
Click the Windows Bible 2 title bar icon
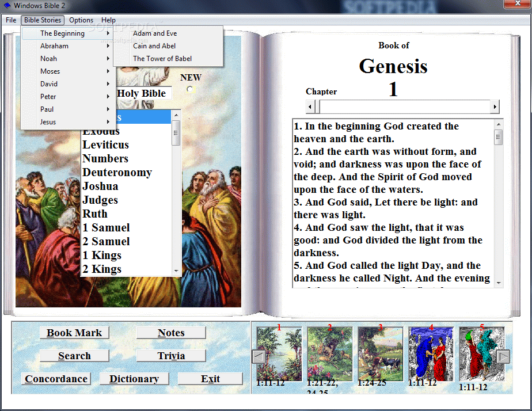pos(7,5)
